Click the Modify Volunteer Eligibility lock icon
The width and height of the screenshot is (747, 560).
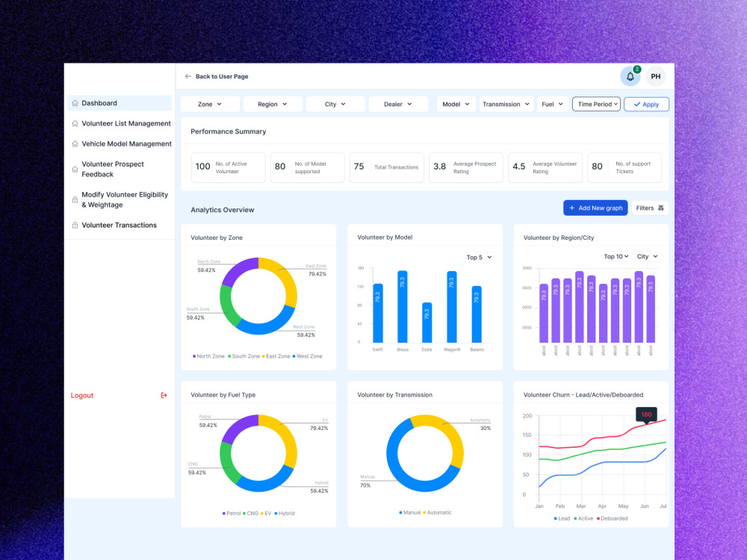pyautogui.click(x=75, y=199)
